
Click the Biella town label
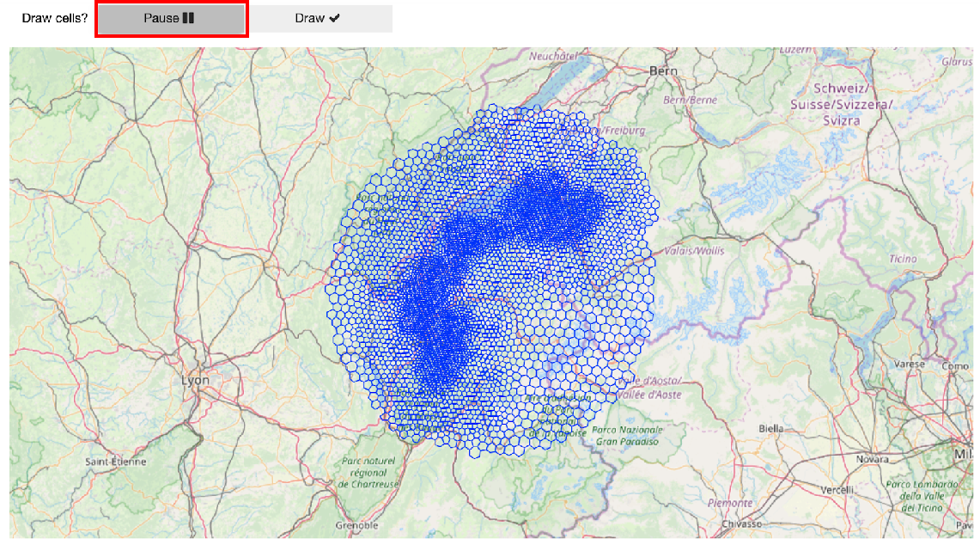tap(770, 429)
